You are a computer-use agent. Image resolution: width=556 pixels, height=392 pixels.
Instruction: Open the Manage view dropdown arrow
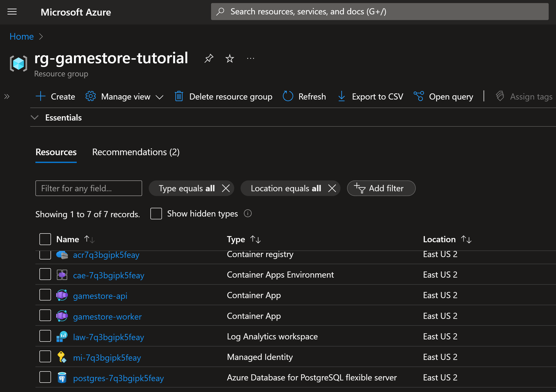pos(159,97)
